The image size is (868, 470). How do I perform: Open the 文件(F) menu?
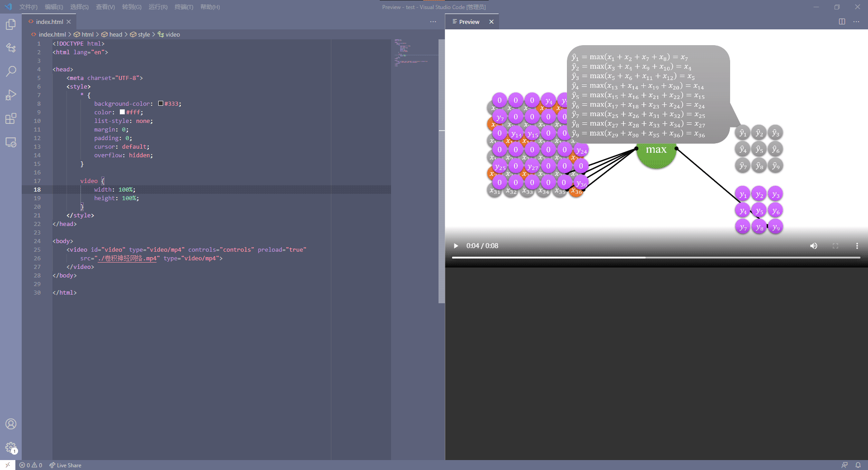click(28, 7)
